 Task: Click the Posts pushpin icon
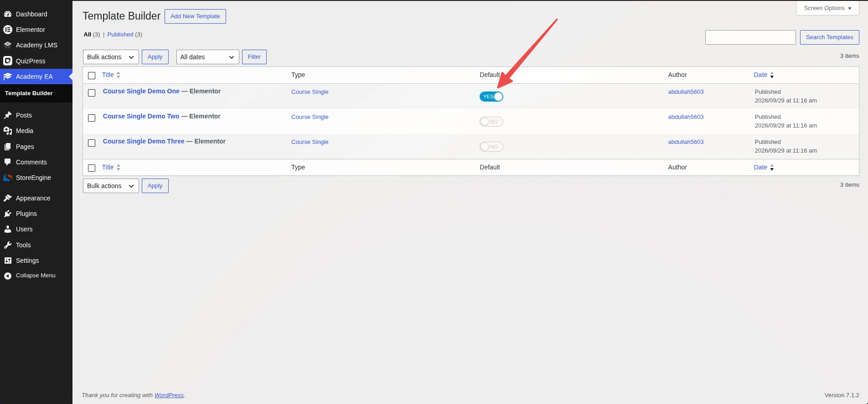[x=8, y=115]
